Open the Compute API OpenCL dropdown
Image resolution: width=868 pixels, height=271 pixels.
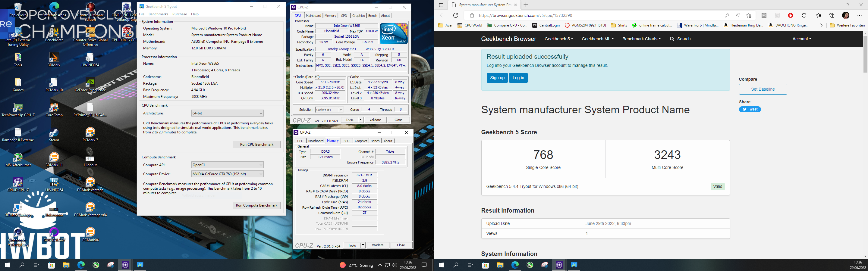coord(228,165)
